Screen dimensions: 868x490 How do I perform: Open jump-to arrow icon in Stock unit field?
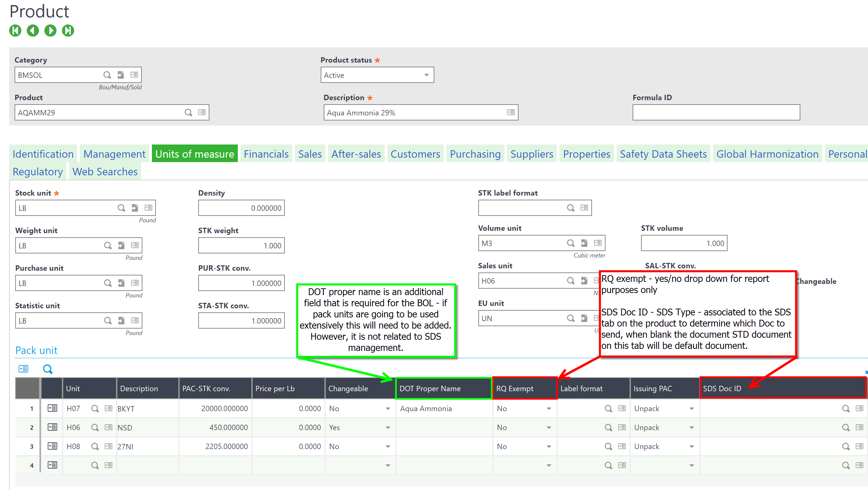135,208
